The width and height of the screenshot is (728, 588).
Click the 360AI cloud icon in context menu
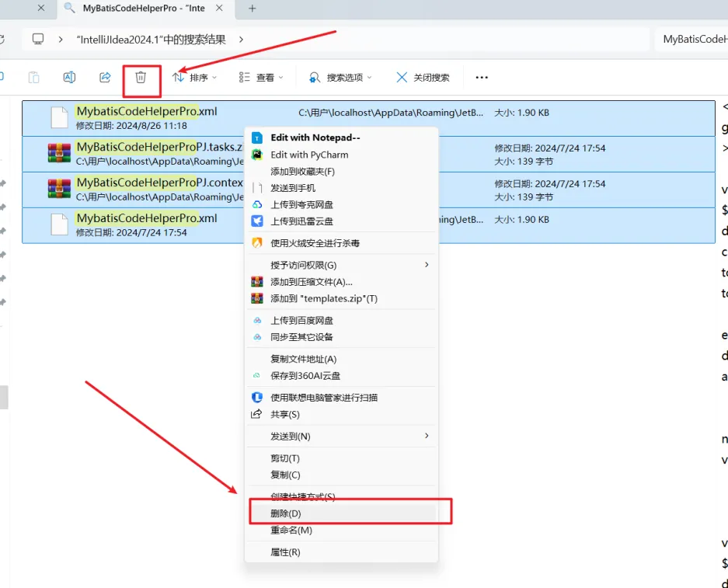(x=256, y=375)
